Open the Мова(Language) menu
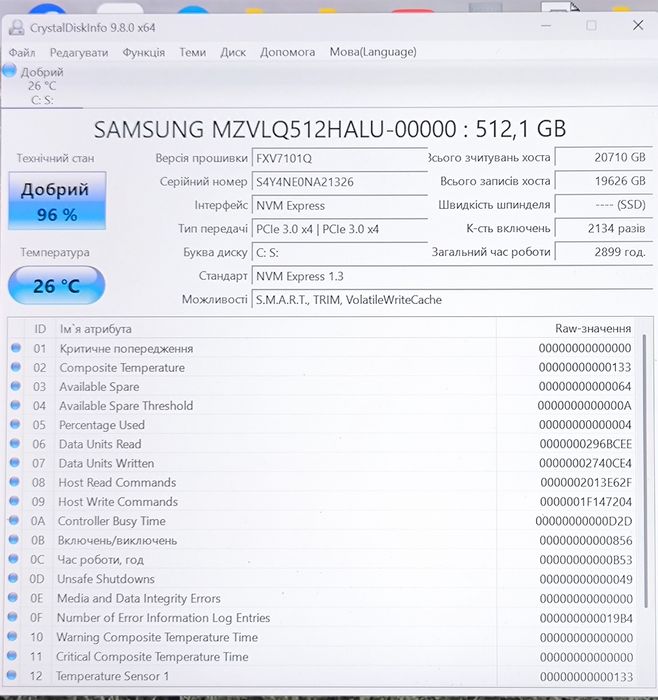 point(373,52)
